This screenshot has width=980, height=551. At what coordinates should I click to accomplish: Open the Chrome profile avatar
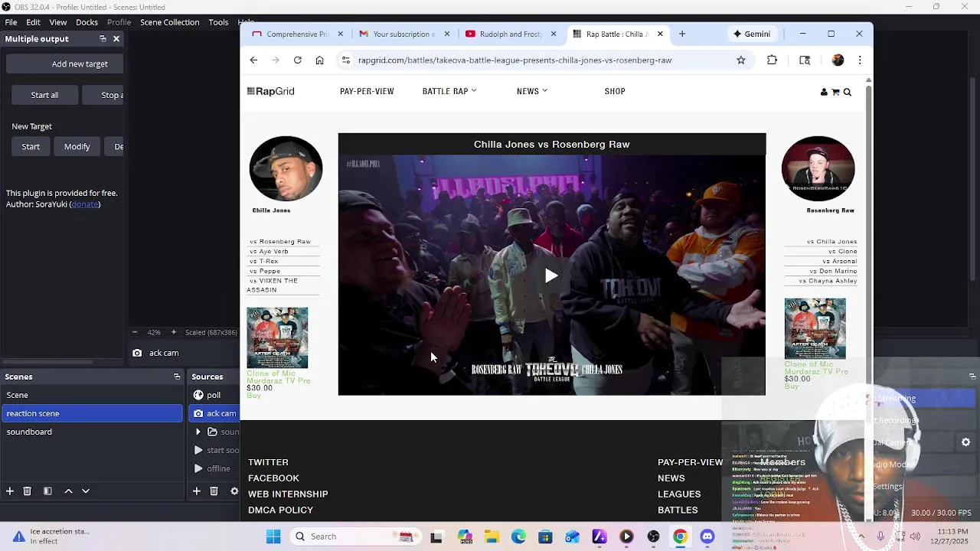(838, 60)
